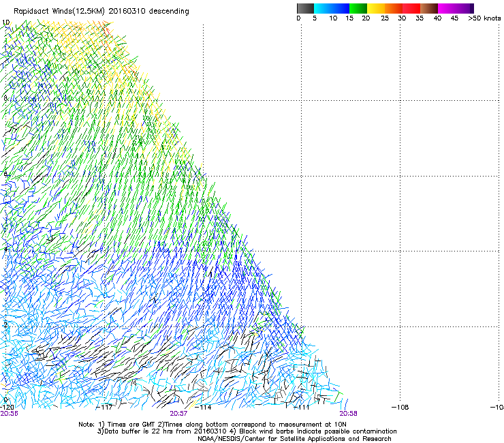This screenshot has width=504, height=443.
Task: Click the brown 35-40 knots legend swatch
Action: [429, 8]
